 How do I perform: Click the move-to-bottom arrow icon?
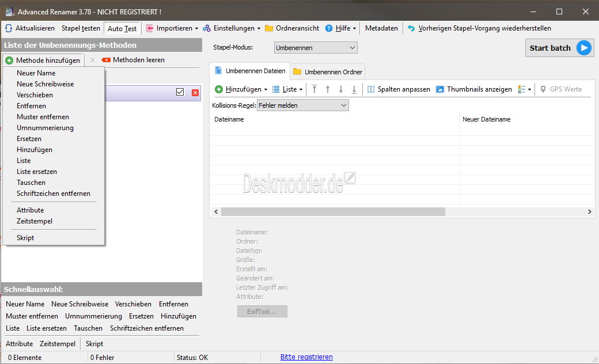coord(354,89)
